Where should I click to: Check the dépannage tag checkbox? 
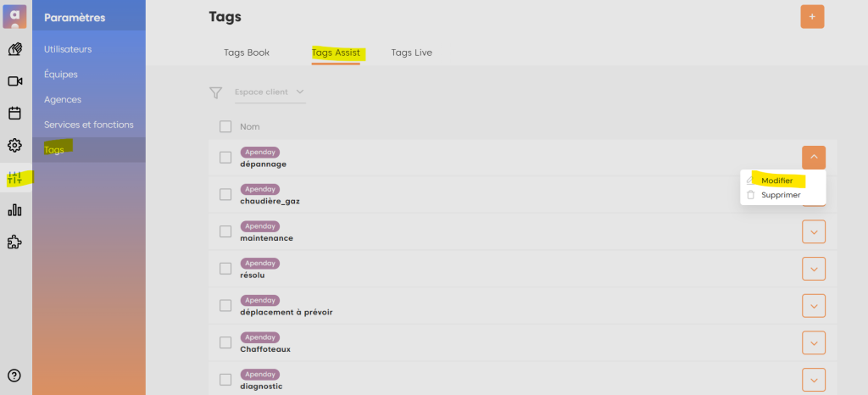click(x=225, y=157)
